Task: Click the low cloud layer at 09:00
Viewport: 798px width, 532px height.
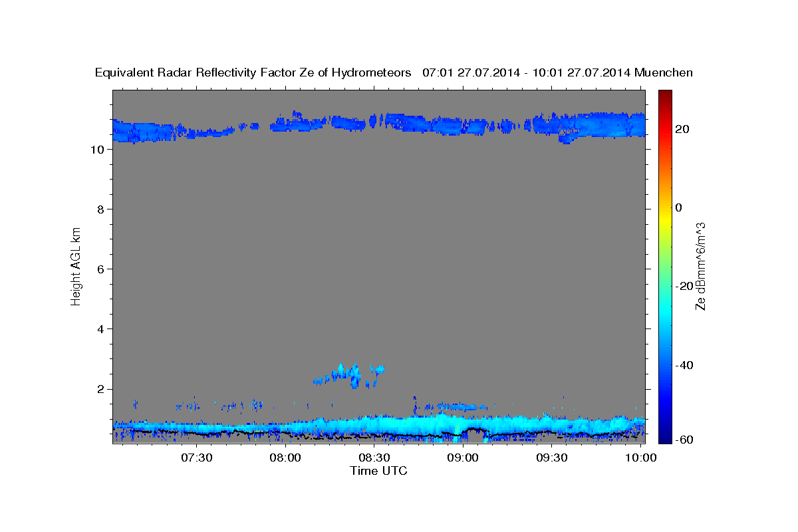Action: pos(463,427)
